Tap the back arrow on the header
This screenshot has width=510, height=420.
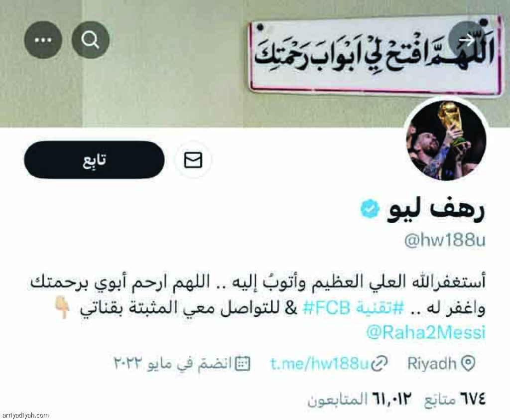click(x=467, y=40)
